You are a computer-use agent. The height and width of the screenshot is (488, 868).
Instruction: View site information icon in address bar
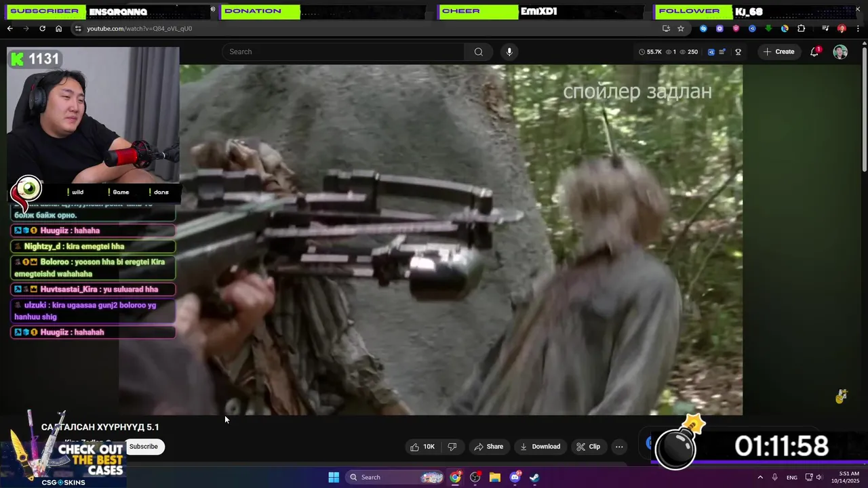pos(78,28)
